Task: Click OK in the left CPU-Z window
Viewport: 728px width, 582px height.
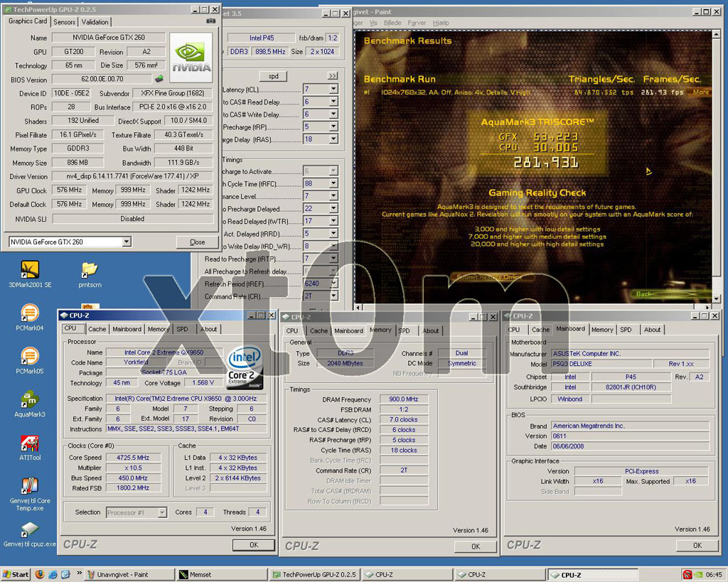Action: point(254,545)
